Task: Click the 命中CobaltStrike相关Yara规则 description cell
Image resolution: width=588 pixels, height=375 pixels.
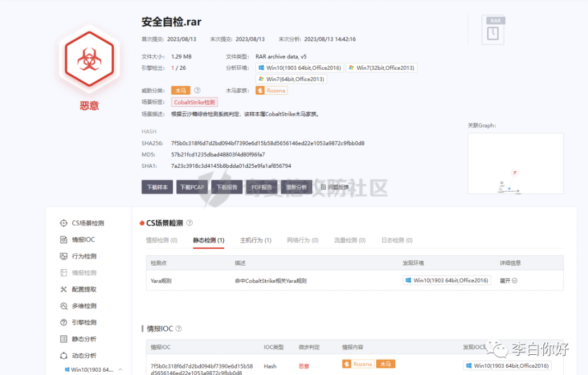Action: (x=271, y=281)
